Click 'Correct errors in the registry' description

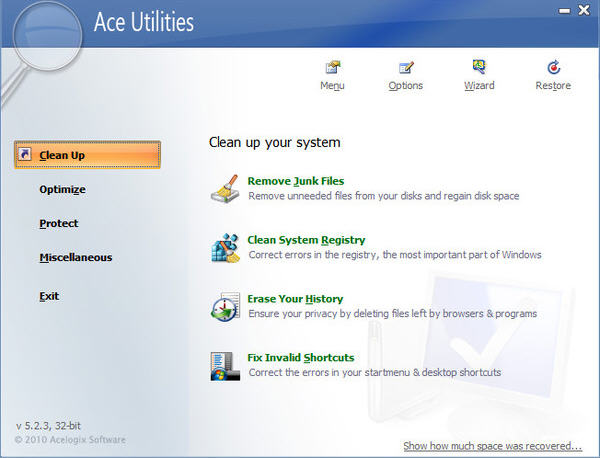pos(395,255)
